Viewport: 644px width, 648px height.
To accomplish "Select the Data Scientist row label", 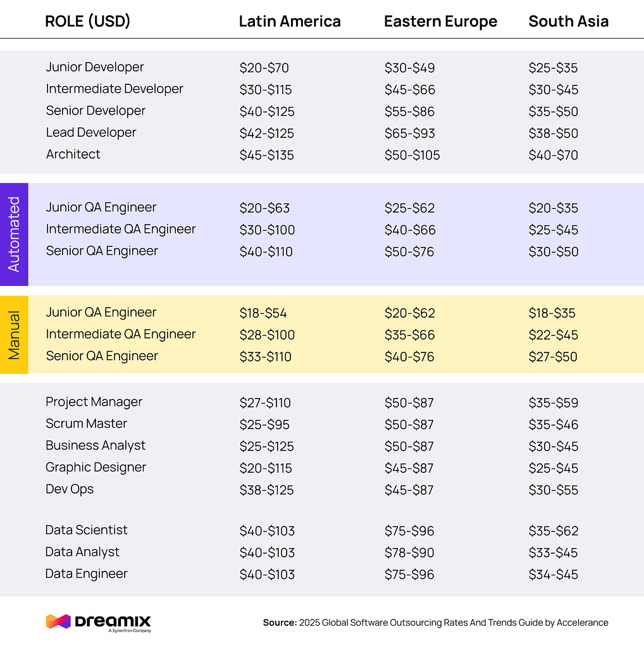I will tap(87, 530).
